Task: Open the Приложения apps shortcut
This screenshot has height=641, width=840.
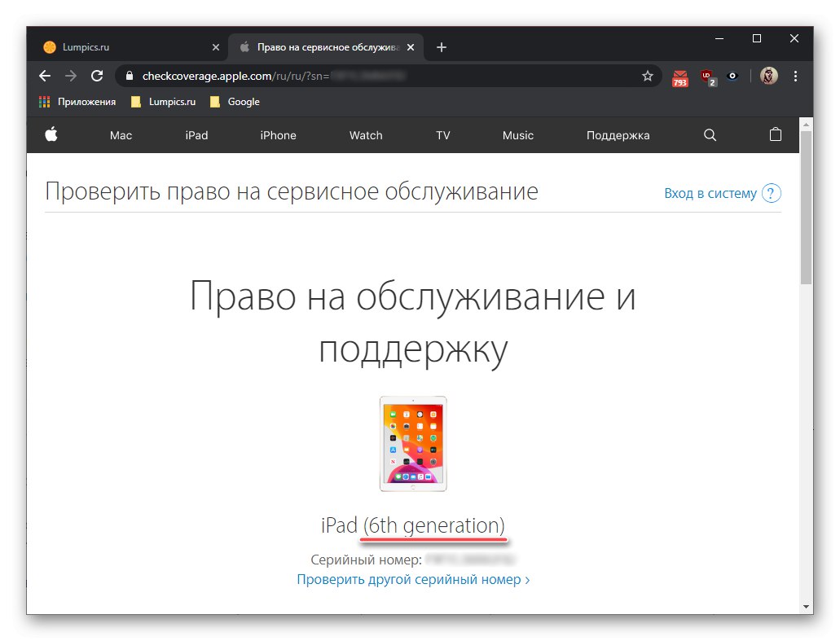Action: point(77,102)
